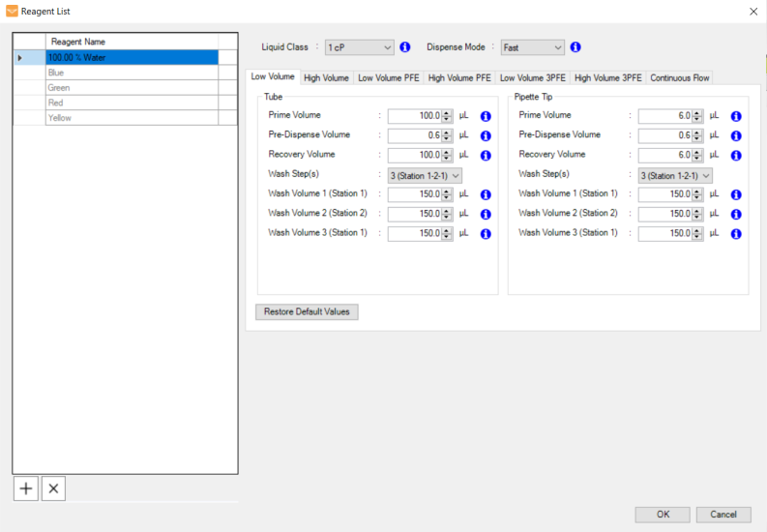Screen dimensions: 767x532
Task: Click the info icon beside Dispense Mode
Action: point(575,47)
